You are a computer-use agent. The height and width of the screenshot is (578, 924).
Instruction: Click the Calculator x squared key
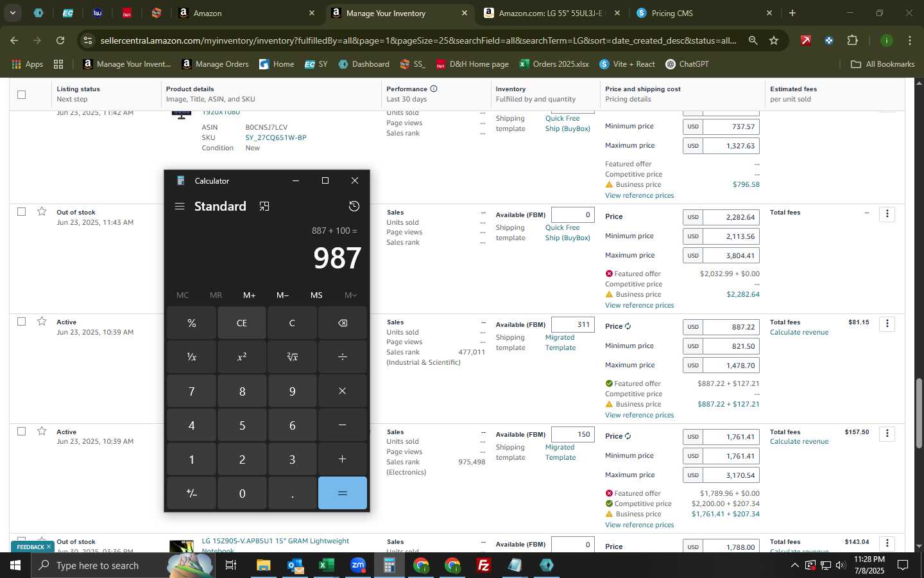click(x=242, y=357)
